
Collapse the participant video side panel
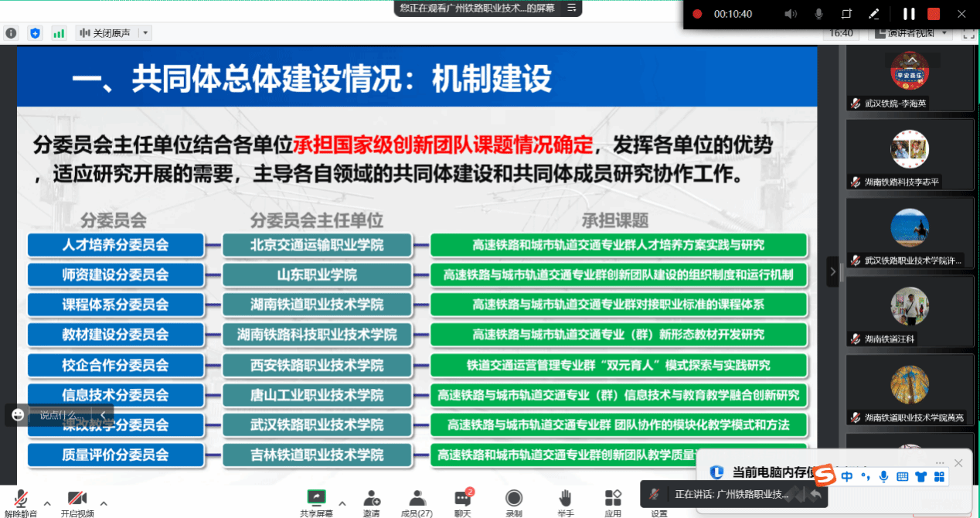[832, 271]
